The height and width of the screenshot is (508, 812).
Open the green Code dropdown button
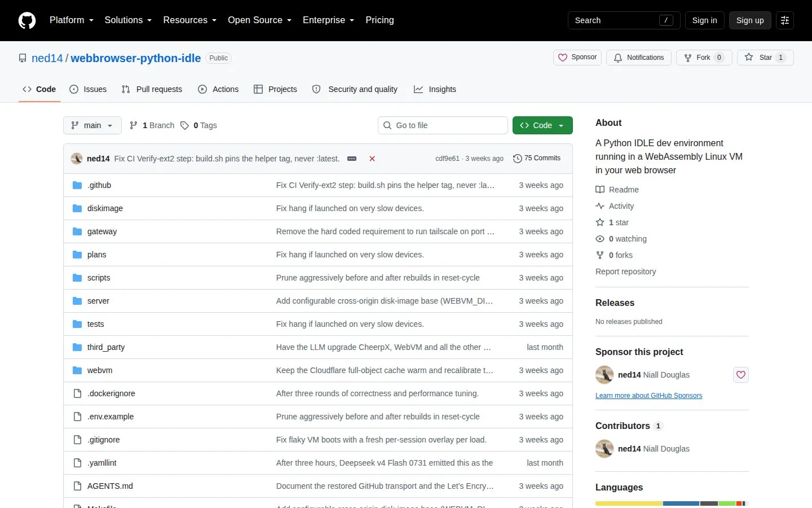point(542,125)
